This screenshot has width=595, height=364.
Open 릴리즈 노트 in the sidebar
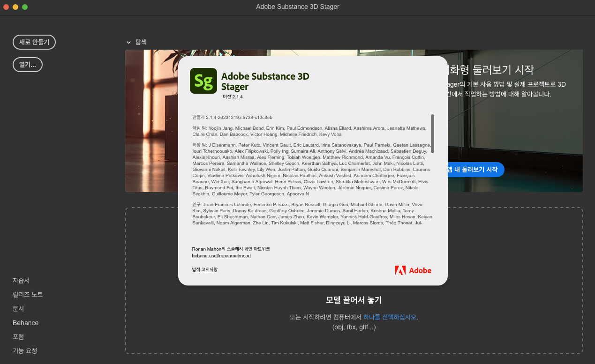[x=28, y=295]
